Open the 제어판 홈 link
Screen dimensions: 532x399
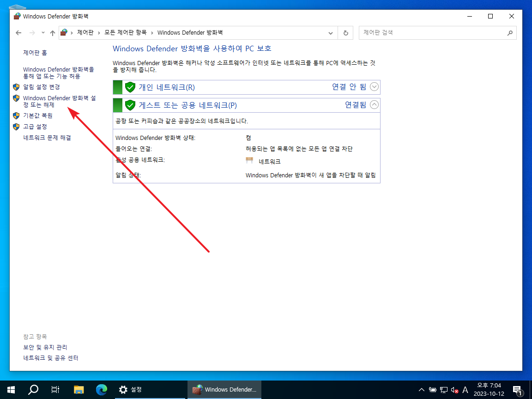click(x=35, y=53)
